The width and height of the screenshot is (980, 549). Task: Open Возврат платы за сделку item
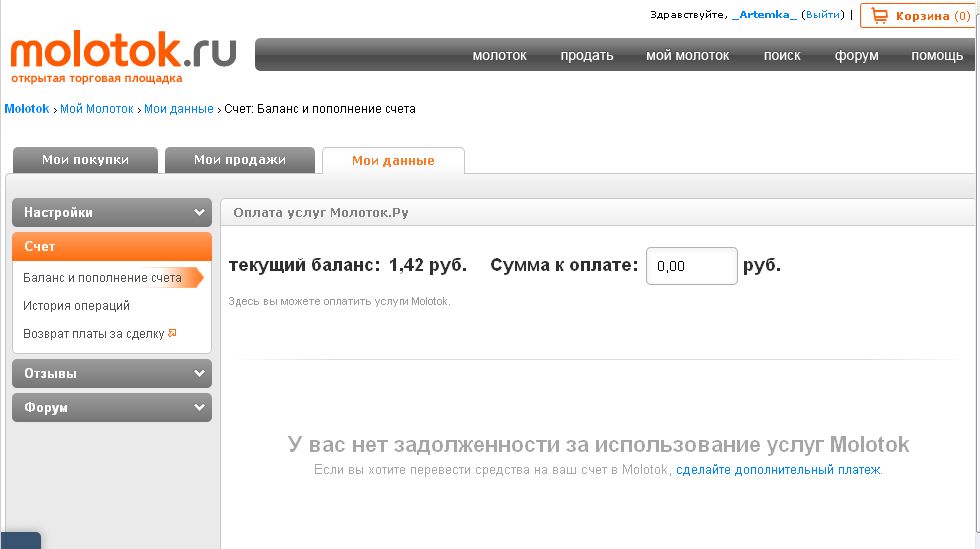[94, 334]
